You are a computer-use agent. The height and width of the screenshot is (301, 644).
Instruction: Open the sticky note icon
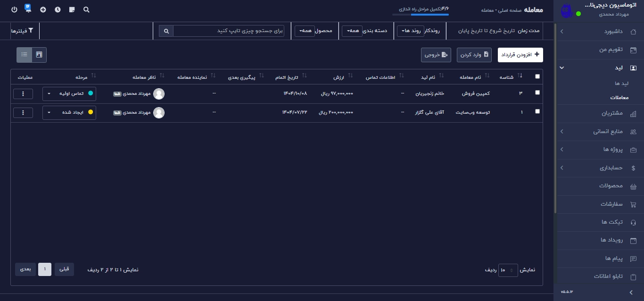pos(72,9)
